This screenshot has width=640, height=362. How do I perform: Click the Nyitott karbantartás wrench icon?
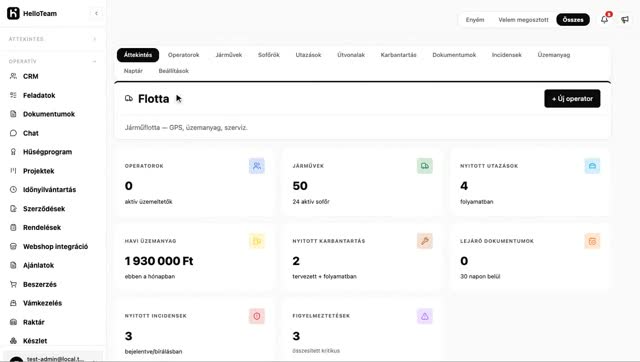424,241
